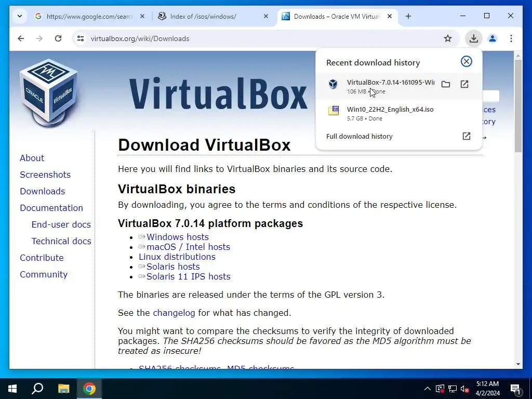Open the Contribute link
This screenshot has width=532, height=399.
[x=42, y=258]
